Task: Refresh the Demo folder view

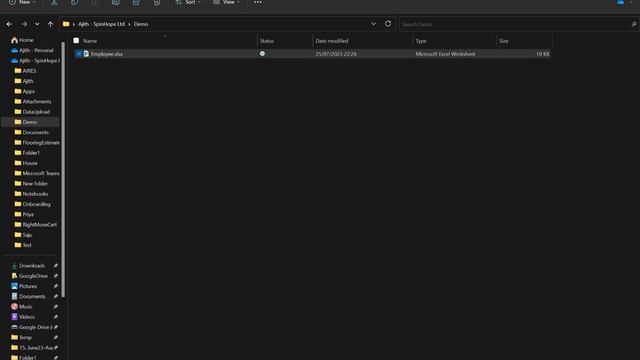Action: tap(388, 24)
